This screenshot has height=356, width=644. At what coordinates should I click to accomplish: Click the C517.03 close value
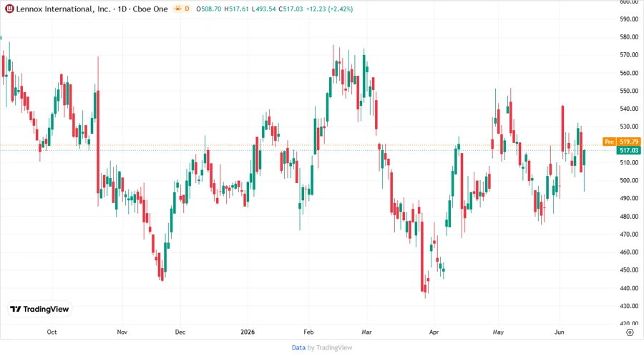coord(291,9)
